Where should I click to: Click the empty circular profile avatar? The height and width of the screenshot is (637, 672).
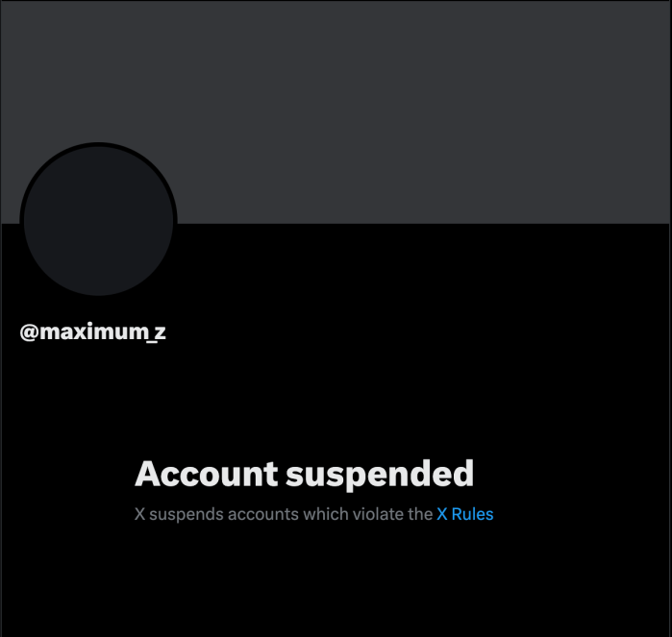coord(99,221)
